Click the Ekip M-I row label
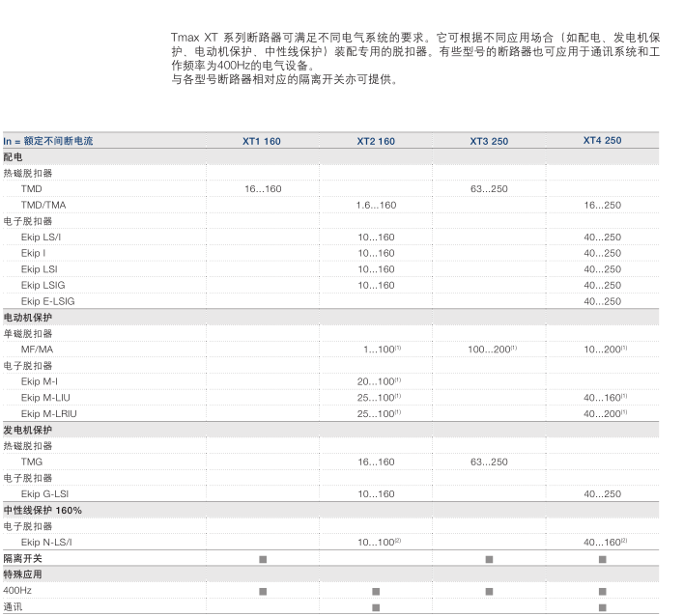 tap(40, 381)
